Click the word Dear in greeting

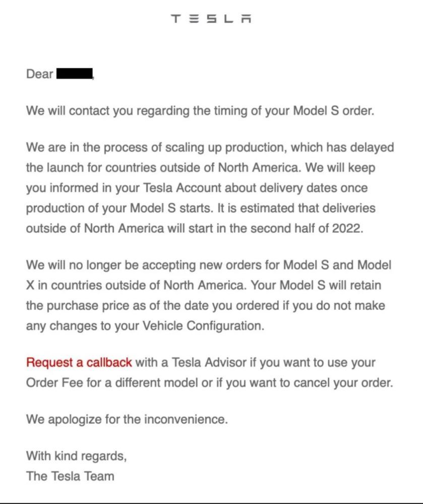coord(39,74)
